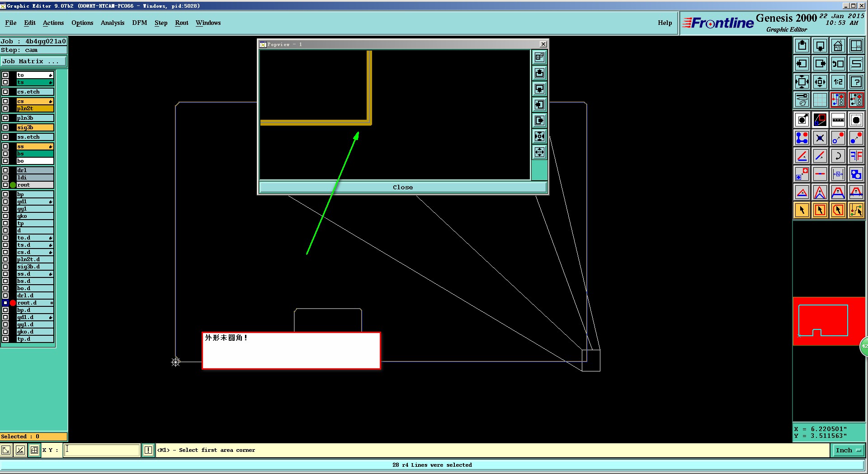The width and height of the screenshot is (868, 474).
Task: Open the DFM menu
Action: pos(140,23)
